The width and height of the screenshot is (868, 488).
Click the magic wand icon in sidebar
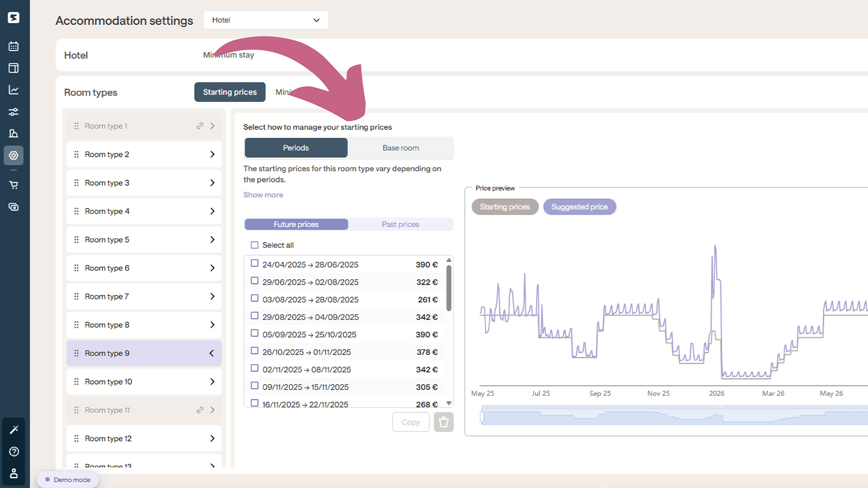(x=14, y=429)
